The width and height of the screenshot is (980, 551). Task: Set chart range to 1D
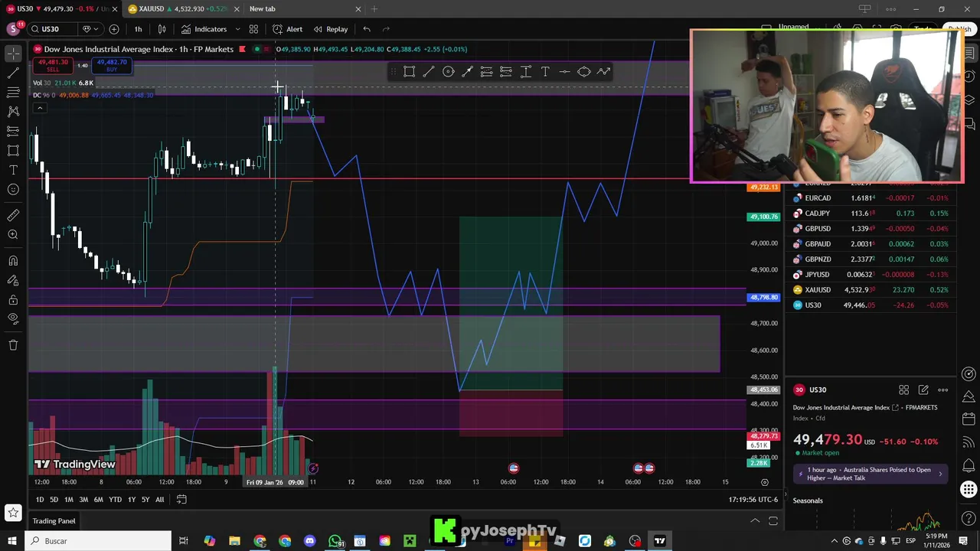tap(40, 500)
